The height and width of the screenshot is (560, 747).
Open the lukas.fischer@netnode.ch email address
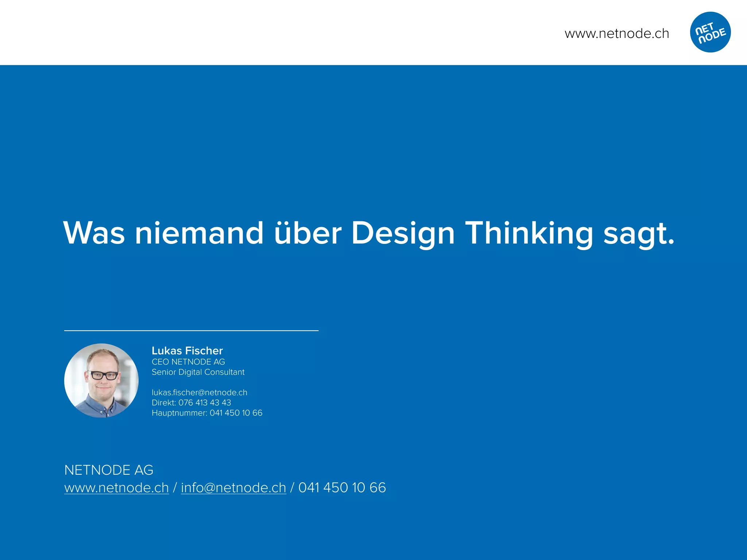(x=200, y=393)
